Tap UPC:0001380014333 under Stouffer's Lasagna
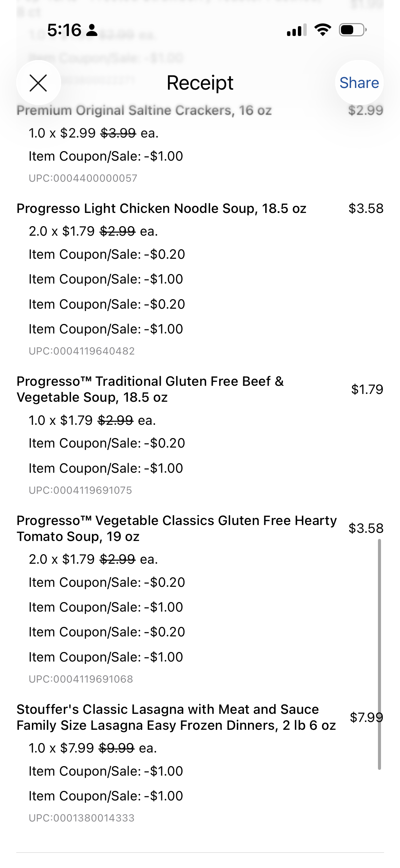 point(82,818)
